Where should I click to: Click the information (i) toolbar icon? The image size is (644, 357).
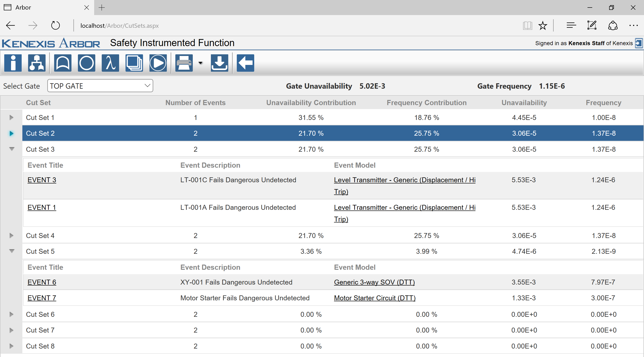(x=13, y=63)
